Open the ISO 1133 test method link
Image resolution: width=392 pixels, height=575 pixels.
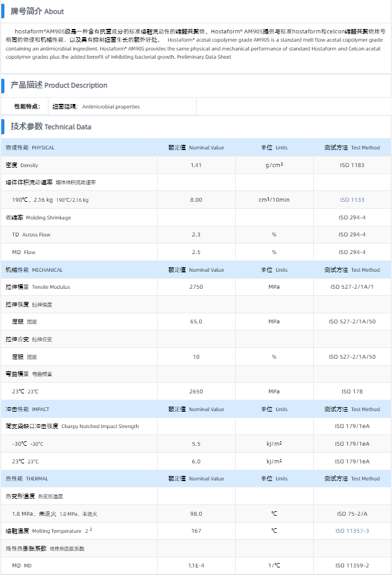(x=352, y=200)
